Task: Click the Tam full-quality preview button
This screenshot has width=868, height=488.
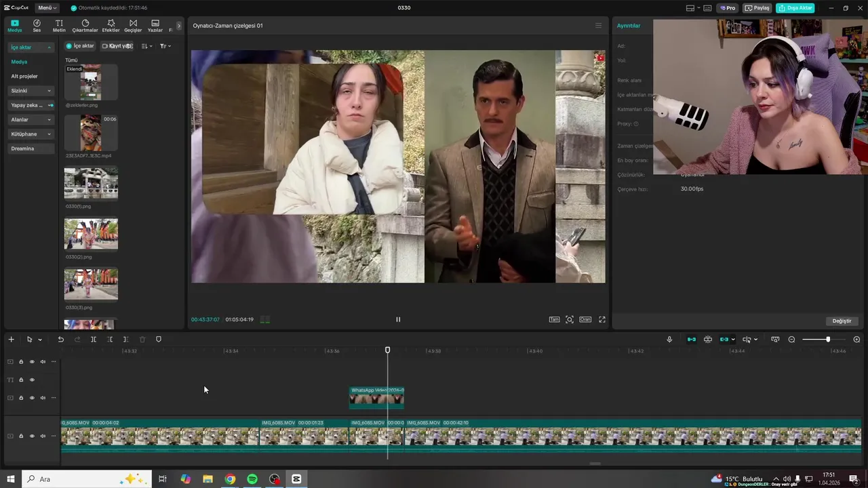Action: [x=554, y=319]
